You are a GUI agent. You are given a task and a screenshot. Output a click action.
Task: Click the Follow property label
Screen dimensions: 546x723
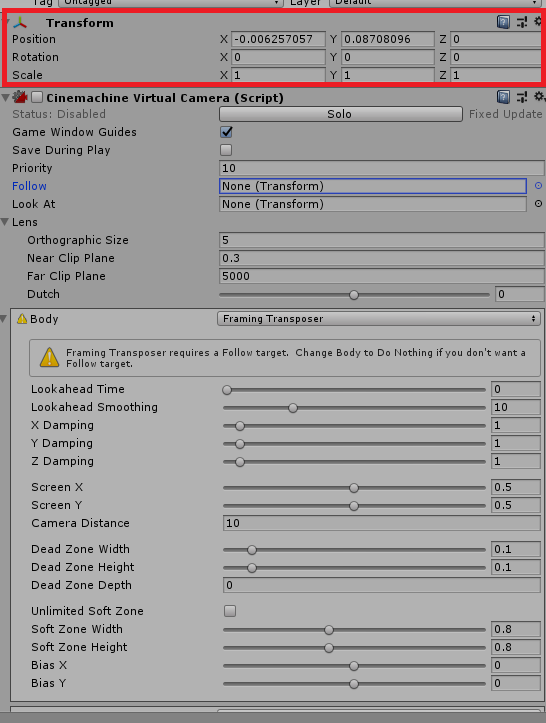point(30,186)
